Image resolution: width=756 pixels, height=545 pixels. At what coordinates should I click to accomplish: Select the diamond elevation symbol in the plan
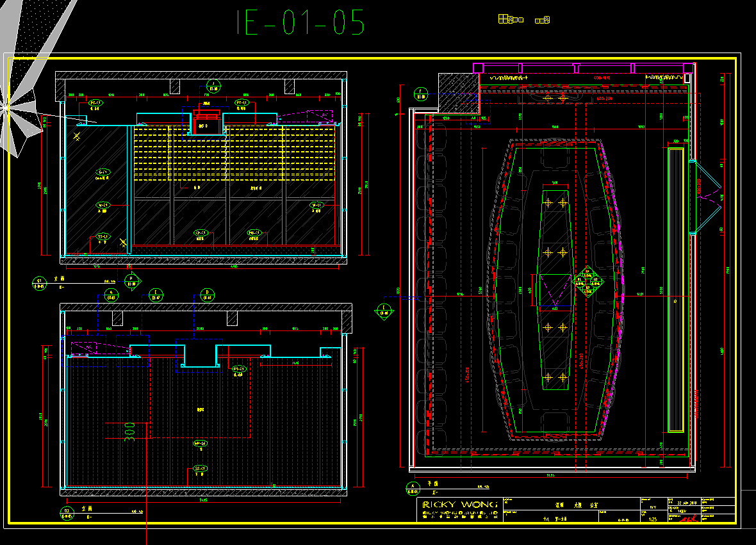pos(588,281)
